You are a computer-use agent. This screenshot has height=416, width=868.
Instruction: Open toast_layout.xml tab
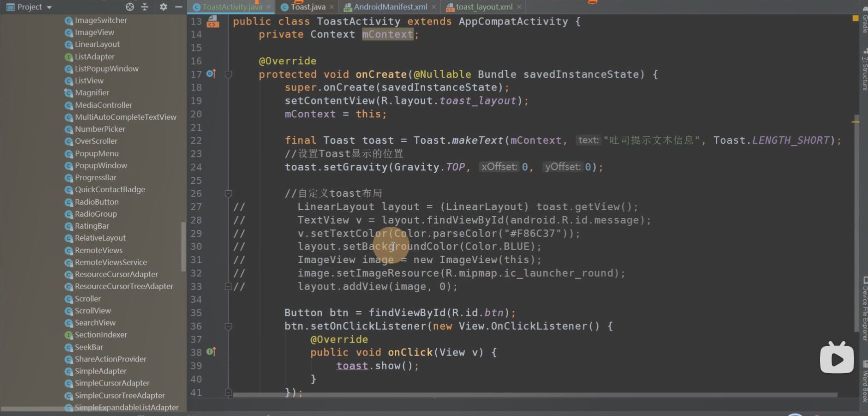(x=484, y=7)
